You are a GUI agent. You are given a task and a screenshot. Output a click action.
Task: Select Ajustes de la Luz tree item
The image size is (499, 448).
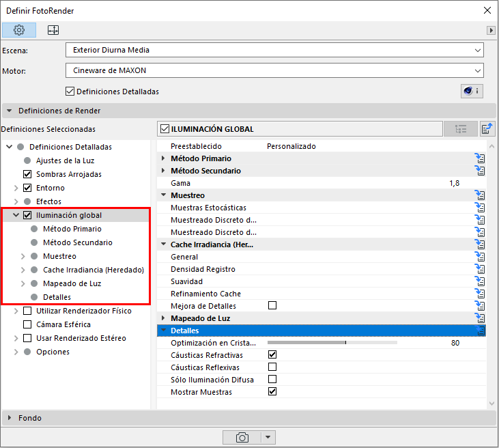[65, 160]
